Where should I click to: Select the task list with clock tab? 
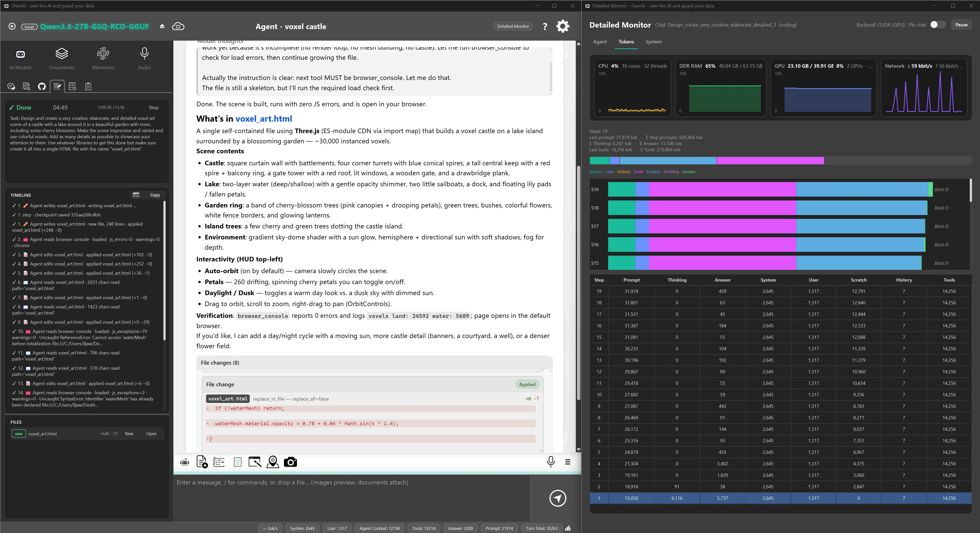(x=72, y=86)
